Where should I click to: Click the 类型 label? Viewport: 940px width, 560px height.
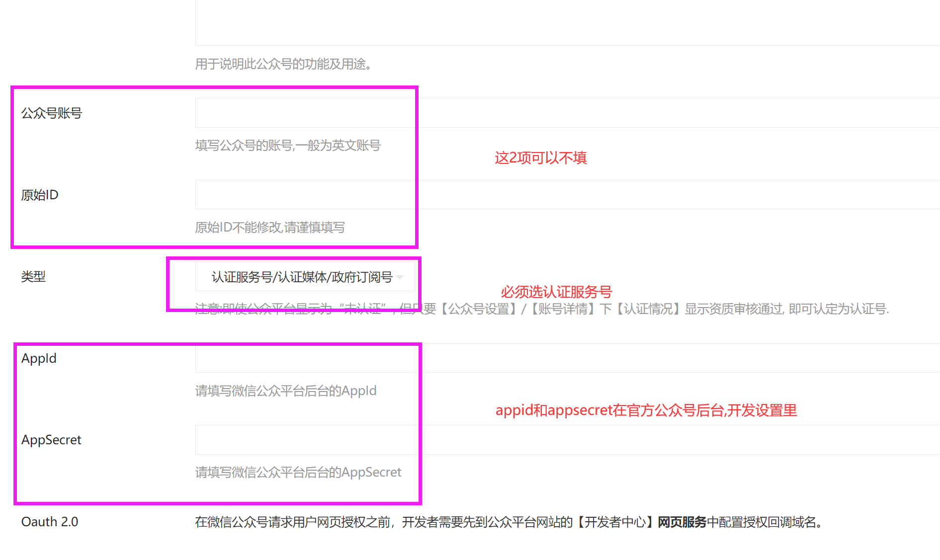33,276
